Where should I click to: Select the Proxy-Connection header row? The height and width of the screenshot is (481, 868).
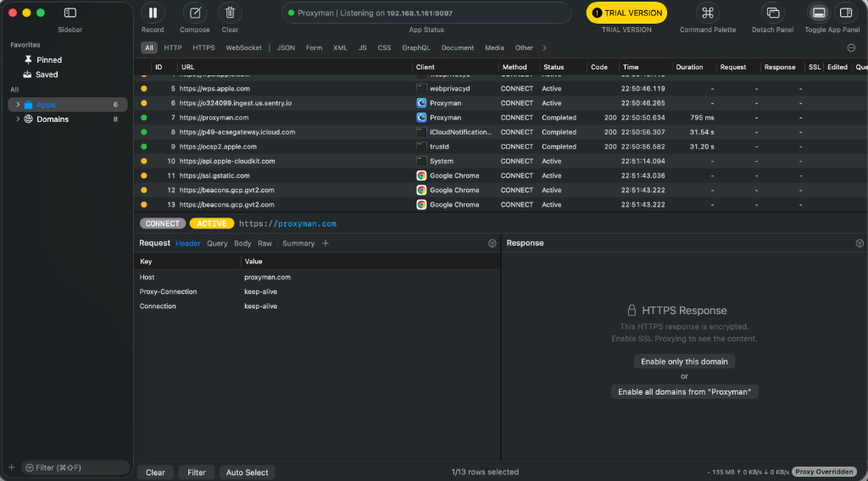(x=317, y=291)
